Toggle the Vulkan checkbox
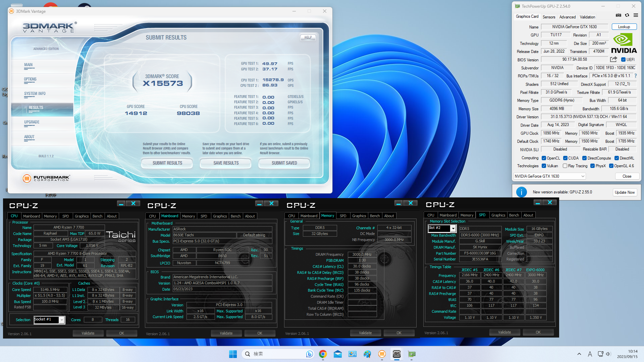This screenshot has height=362, width=644. tap(544, 166)
